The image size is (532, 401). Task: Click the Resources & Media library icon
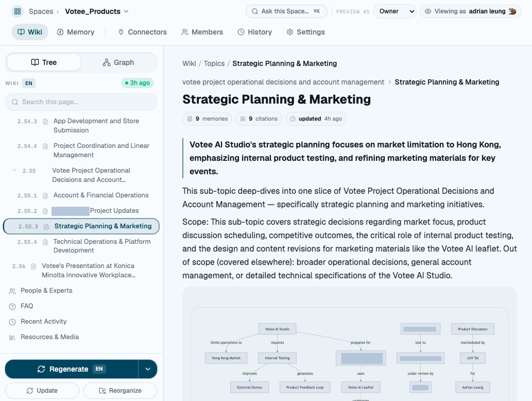point(12,338)
